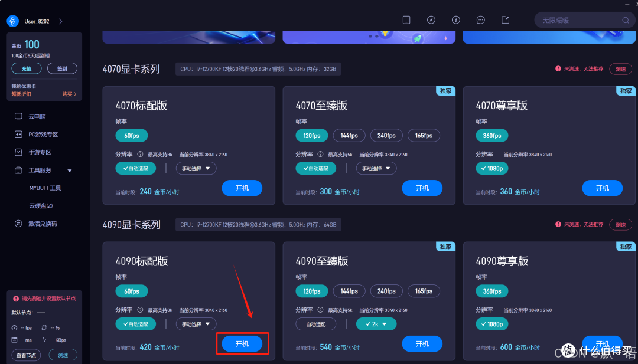Select 240fps in 4070至臻版
This screenshot has width=638, height=364.
(x=386, y=136)
